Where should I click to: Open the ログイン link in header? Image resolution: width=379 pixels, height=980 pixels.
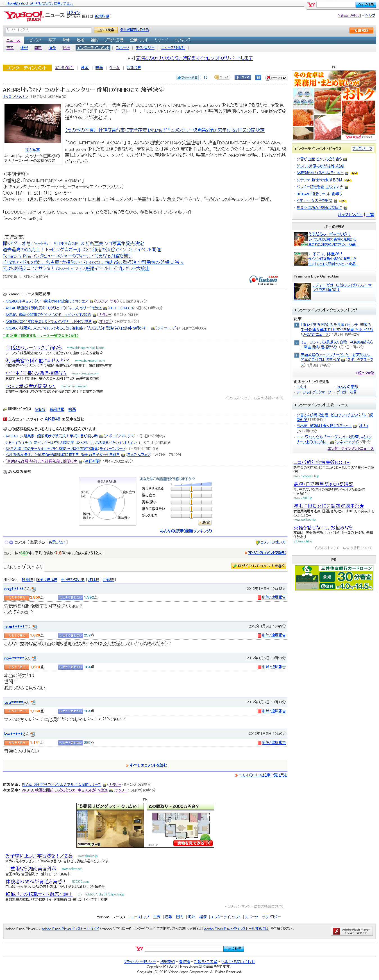coord(73,13)
